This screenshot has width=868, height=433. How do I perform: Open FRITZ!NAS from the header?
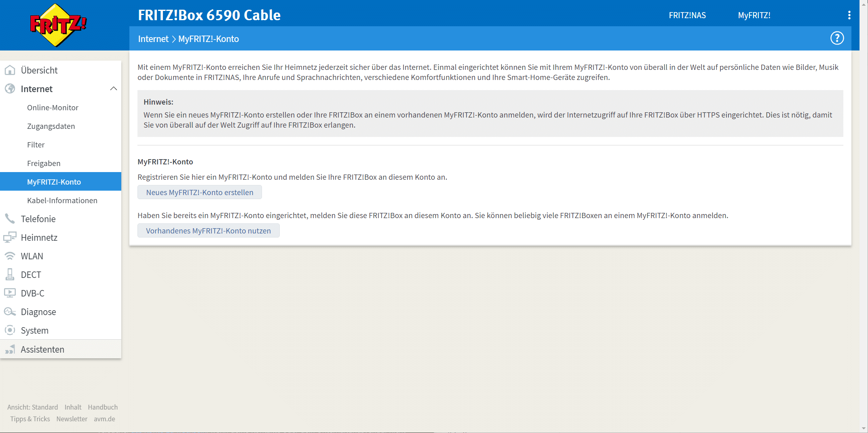coord(687,15)
